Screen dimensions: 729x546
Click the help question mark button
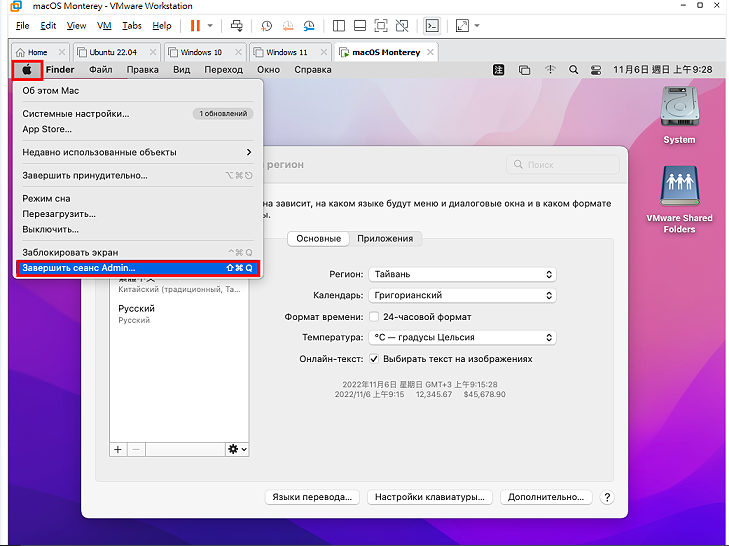pos(607,497)
